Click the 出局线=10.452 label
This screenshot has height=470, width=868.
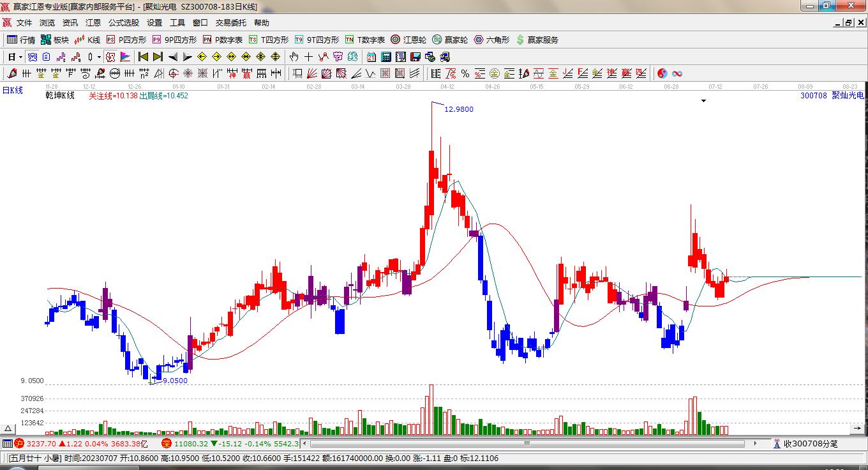(x=163, y=96)
